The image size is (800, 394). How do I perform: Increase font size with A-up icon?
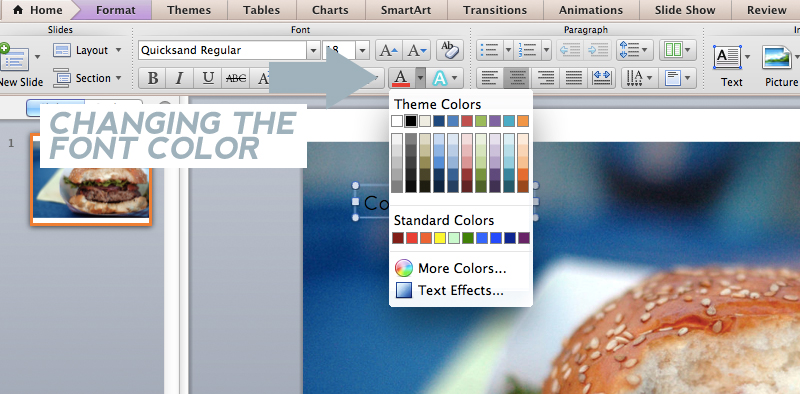coord(389,50)
